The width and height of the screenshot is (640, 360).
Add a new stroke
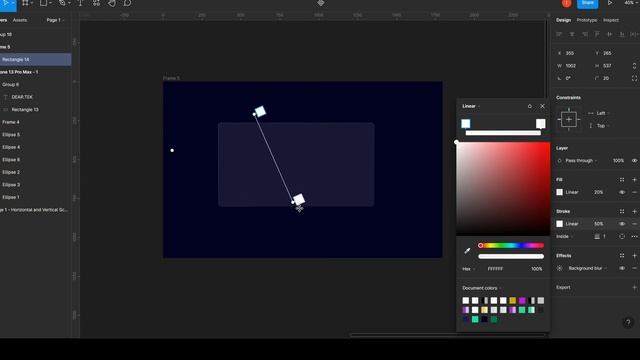pyautogui.click(x=634, y=211)
